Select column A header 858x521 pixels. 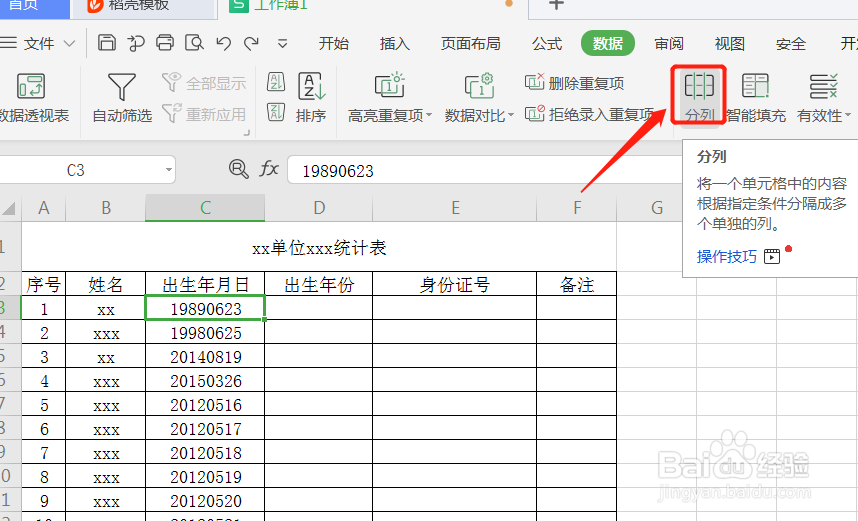pyautogui.click(x=44, y=208)
